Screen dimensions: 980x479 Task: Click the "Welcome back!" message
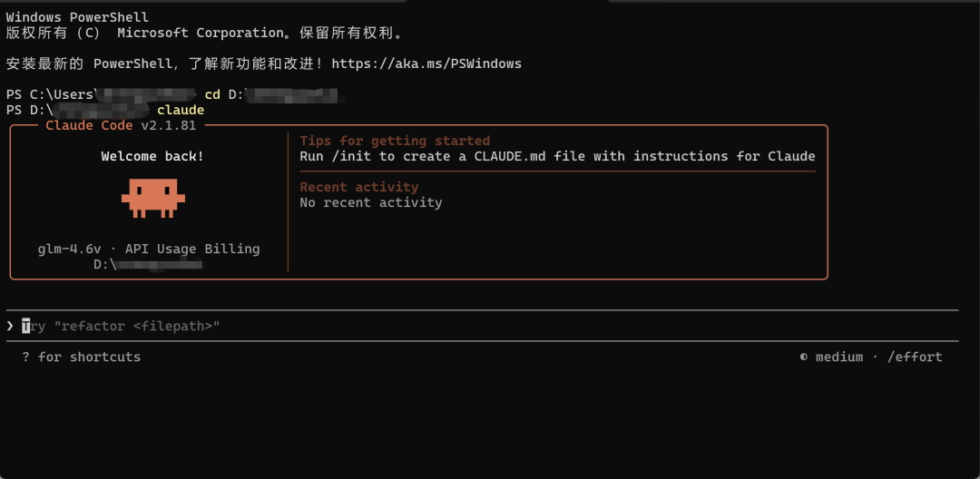152,156
